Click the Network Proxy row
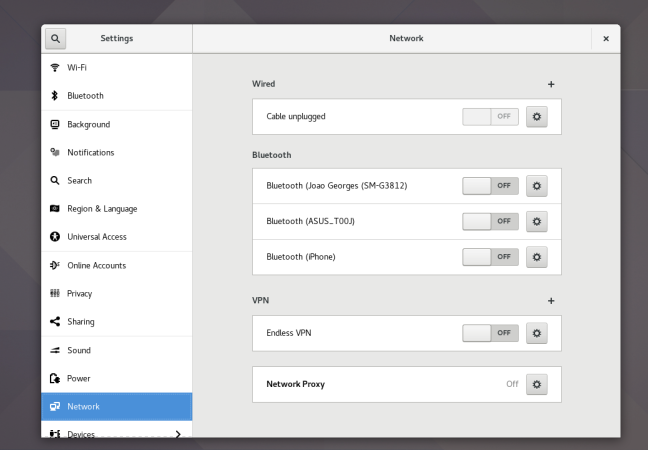Screen dimensions: 648x450 point(380,384)
